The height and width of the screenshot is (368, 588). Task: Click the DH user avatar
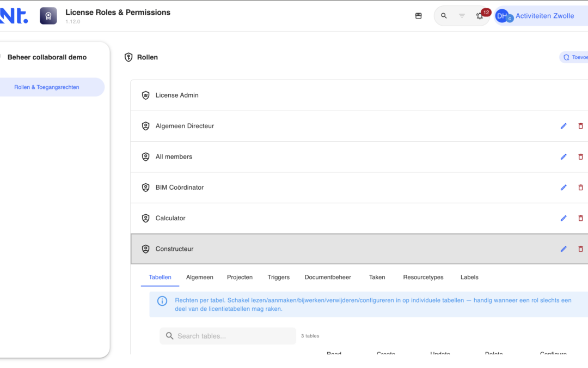click(502, 16)
